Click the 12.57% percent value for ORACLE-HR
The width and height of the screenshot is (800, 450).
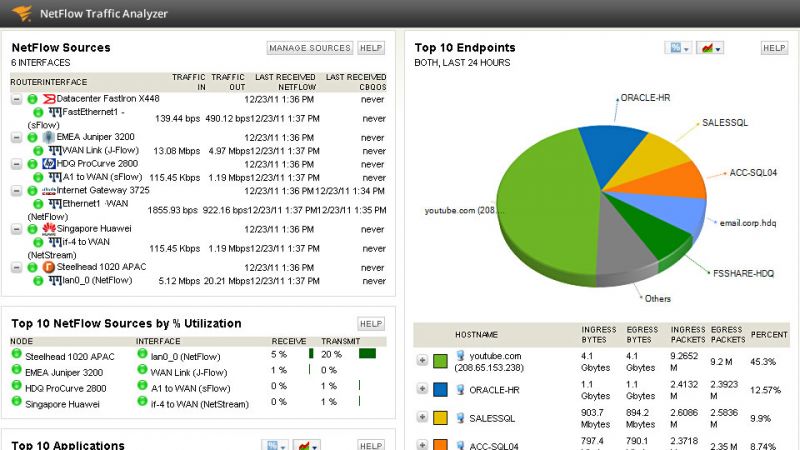765,390
